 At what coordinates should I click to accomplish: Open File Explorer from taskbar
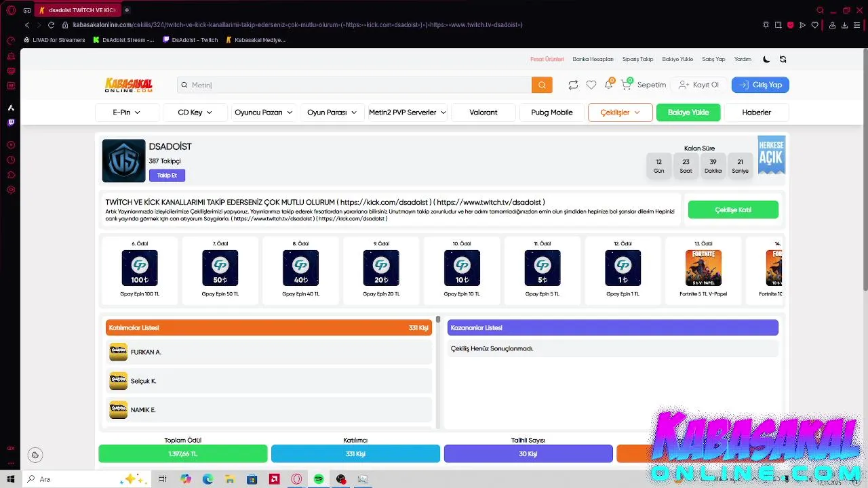[229, 479]
